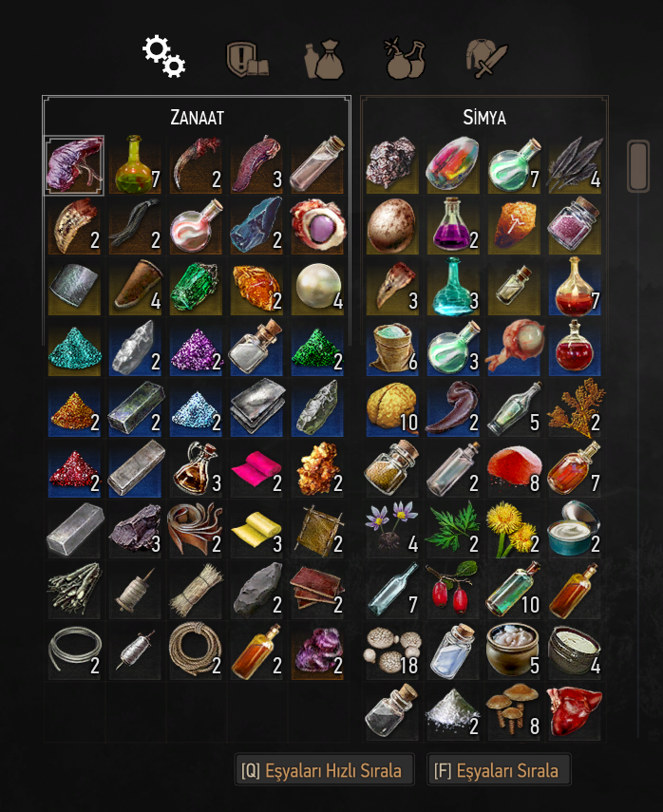
Task: Click Eşyaları Hızlı Sırala button
Action: (x=324, y=770)
